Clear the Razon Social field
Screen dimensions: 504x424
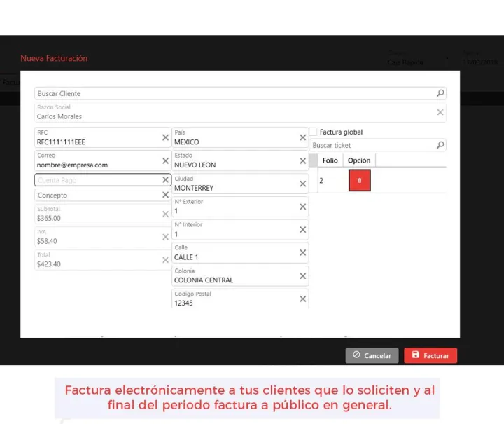(440, 112)
